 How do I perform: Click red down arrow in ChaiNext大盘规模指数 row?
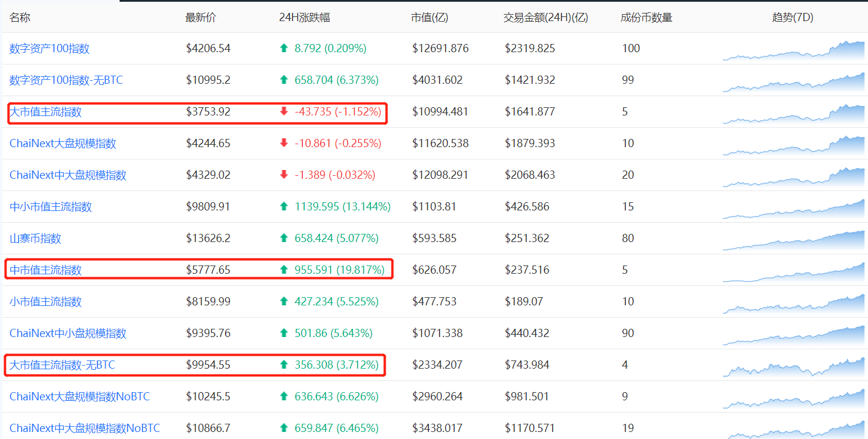[284, 144]
